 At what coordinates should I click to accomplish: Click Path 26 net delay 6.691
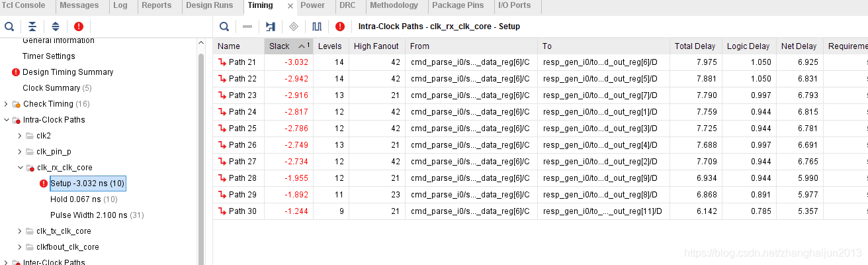tap(807, 145)
